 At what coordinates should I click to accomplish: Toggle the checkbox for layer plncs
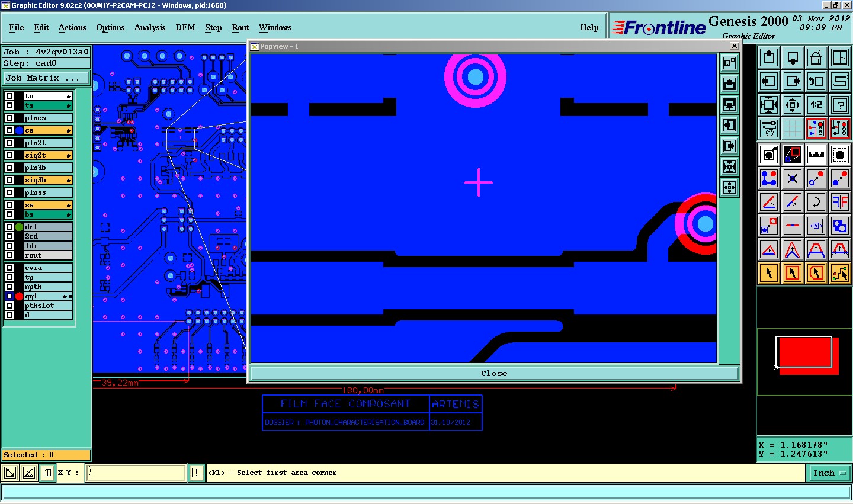pyautogui.click(x=9, y=118)
